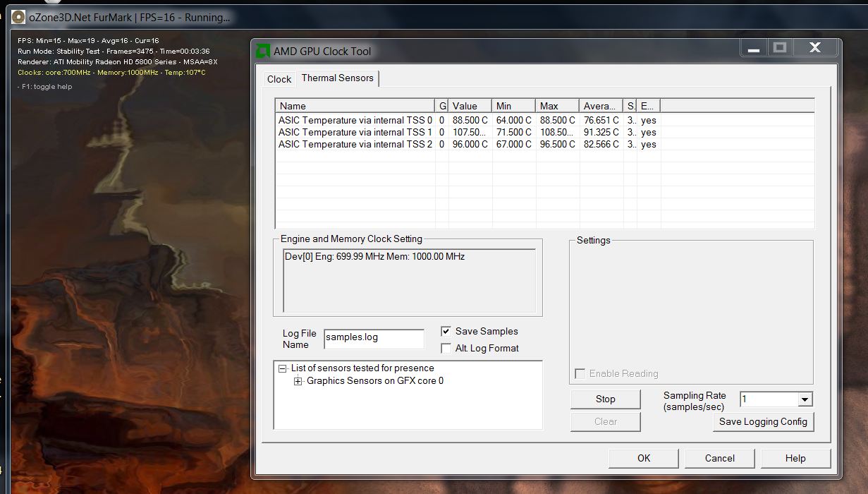Click the Log File Name input field

pos(374,339)
